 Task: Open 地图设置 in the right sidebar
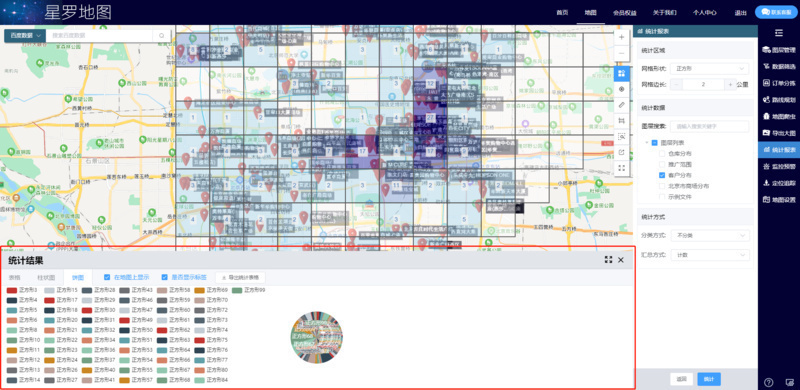pos(779,200)
